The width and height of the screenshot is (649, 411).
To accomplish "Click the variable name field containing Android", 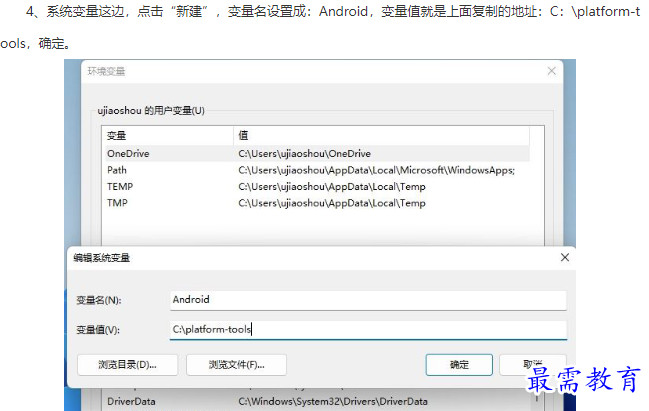I will point(368,300).
